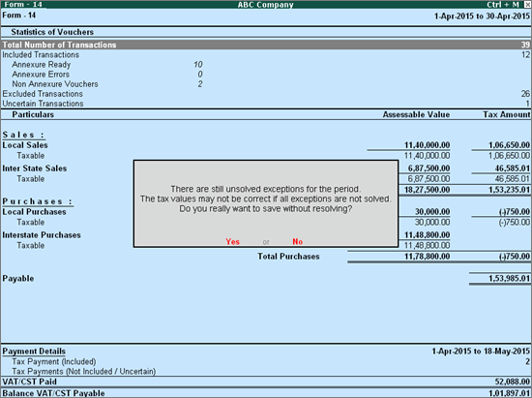Select Inter State Sales entry
This screenshot has height=398, width=532.
coord(35,168)
